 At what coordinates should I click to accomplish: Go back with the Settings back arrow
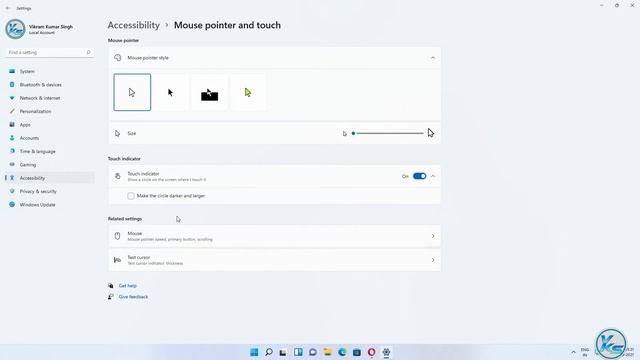point(8,8)
